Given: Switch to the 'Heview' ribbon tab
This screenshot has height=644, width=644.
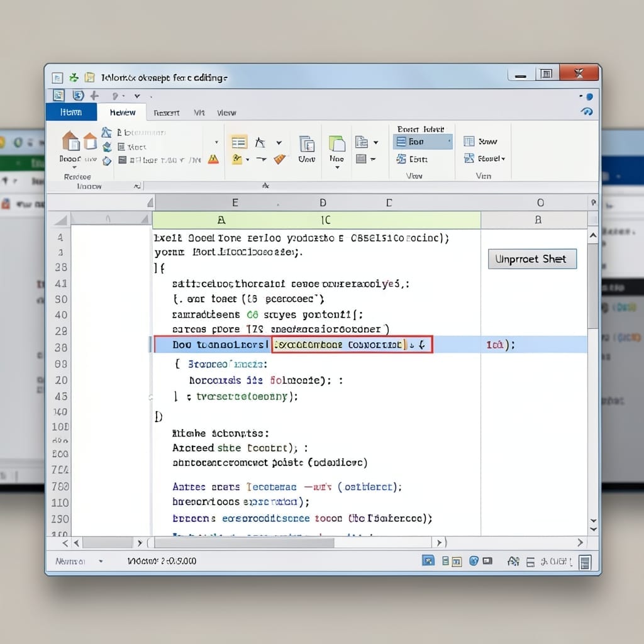Looking at the screenshot, I should [x=123, y=113].
